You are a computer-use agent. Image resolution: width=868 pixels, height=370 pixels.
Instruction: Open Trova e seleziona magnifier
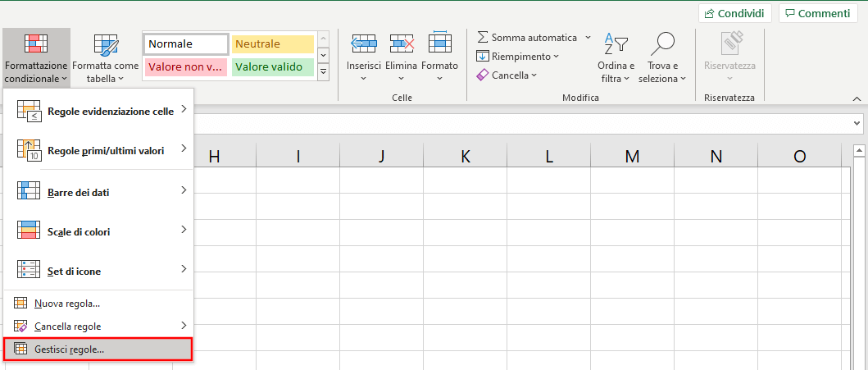tap(662, 57)
